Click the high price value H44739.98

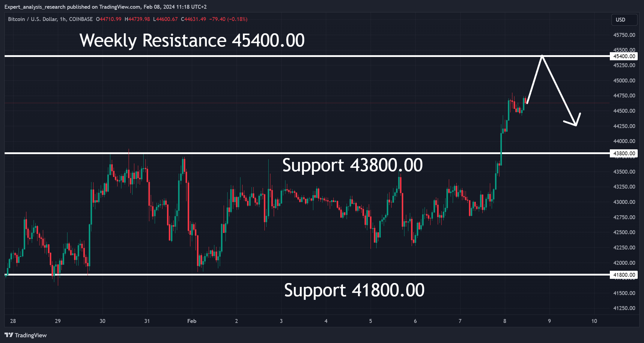[137, 19]
